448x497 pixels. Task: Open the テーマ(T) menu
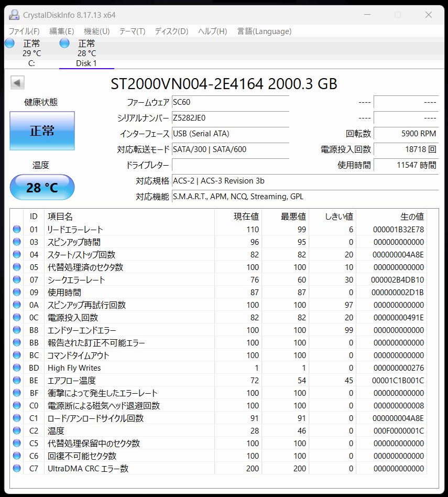click(132, 31)
